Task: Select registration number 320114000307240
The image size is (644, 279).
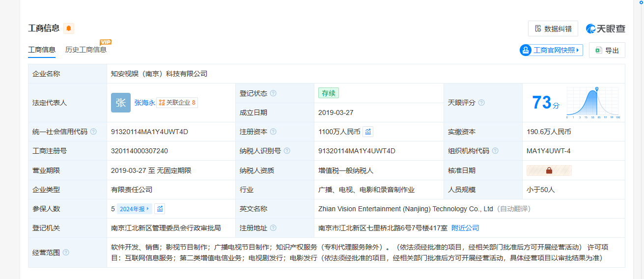Action: pos(140,151)
